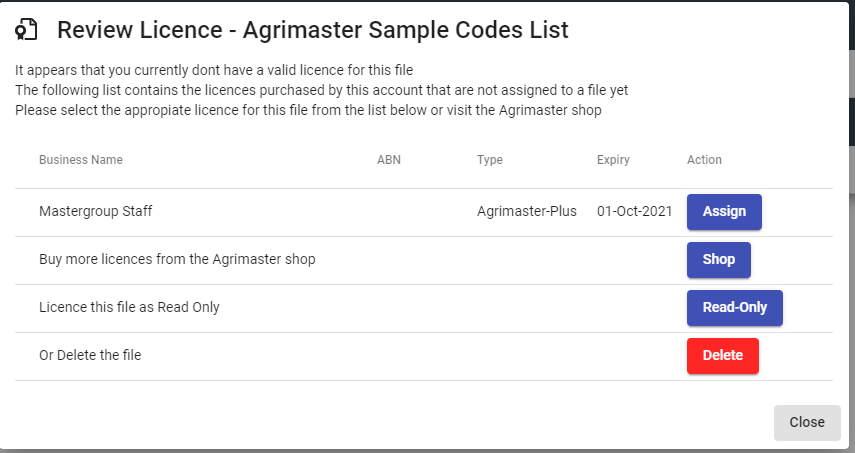Screen dimensions: 855x453
Task: Assign the Mastergroup Staff licence
Action: (724, 212)
